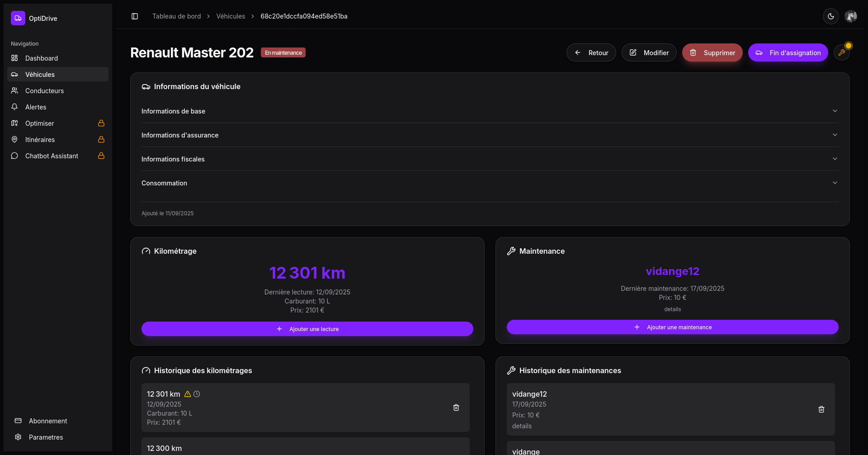The height and width of the screenshot is (455, 868).
Task: Expand Informations fiscales section
Action: pos(490,159)
